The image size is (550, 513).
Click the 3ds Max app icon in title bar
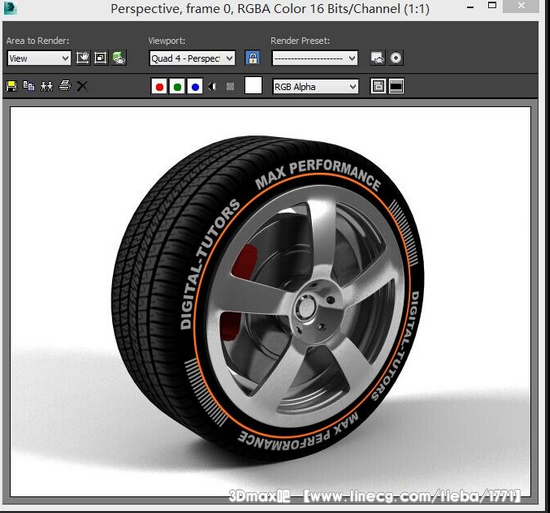tap(10, 8)
